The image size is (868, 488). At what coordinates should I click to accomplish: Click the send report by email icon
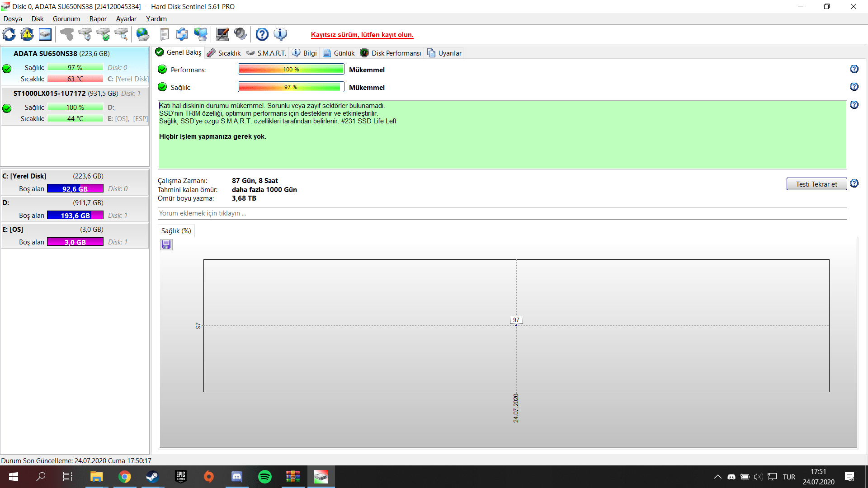point(182,34)
